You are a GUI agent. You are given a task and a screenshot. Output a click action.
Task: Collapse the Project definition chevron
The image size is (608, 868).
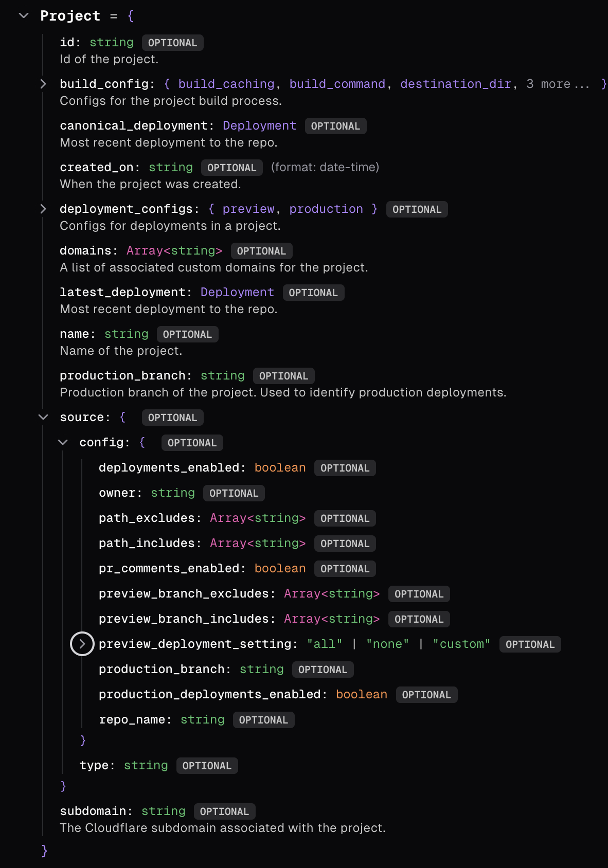click(24, 16)
